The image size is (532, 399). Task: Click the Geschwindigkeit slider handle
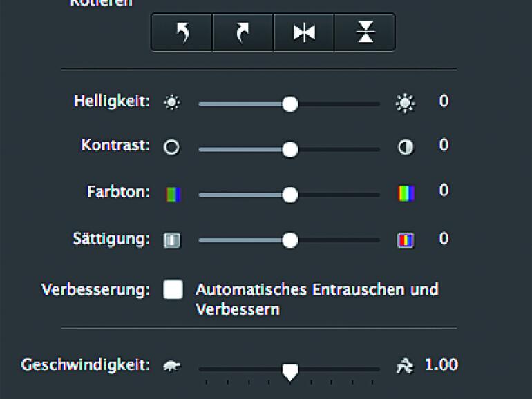tap(290, 371)
